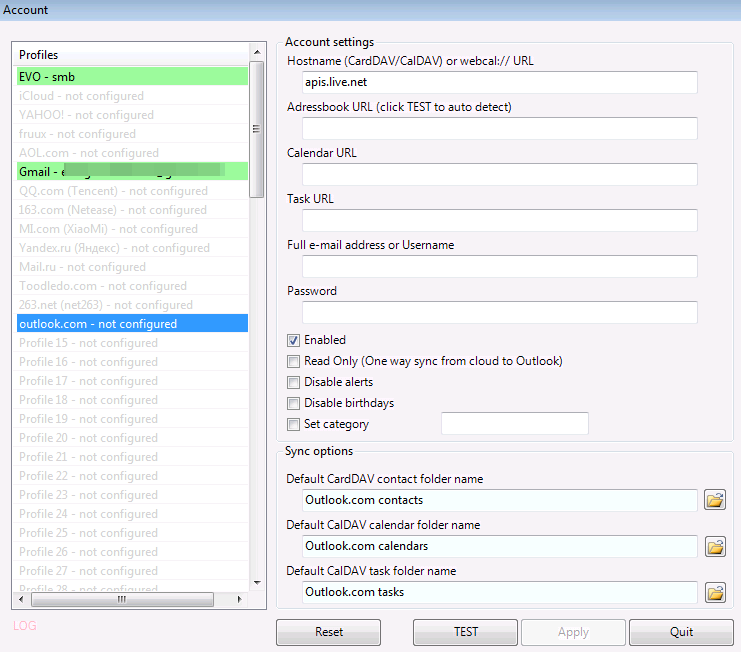Edit Default CalDAV task folder name field
741x652 pixels.
click(x=500, y=592)
